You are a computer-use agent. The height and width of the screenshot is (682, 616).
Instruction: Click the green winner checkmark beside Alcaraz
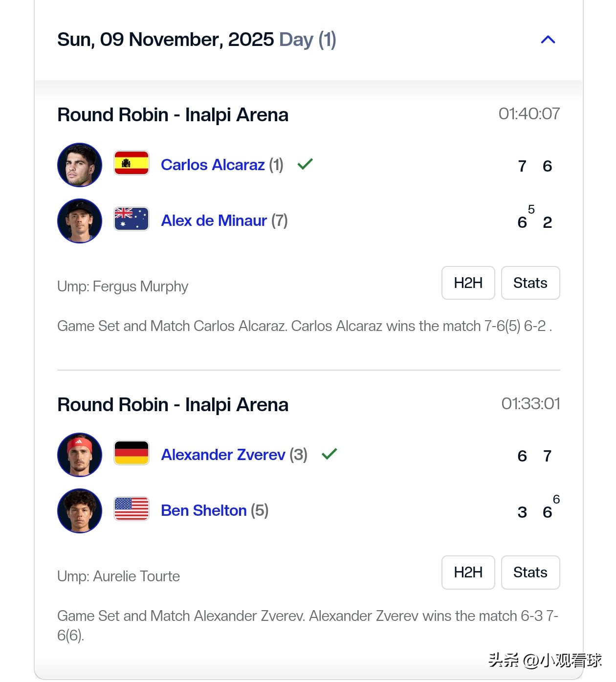coord(305,164)
